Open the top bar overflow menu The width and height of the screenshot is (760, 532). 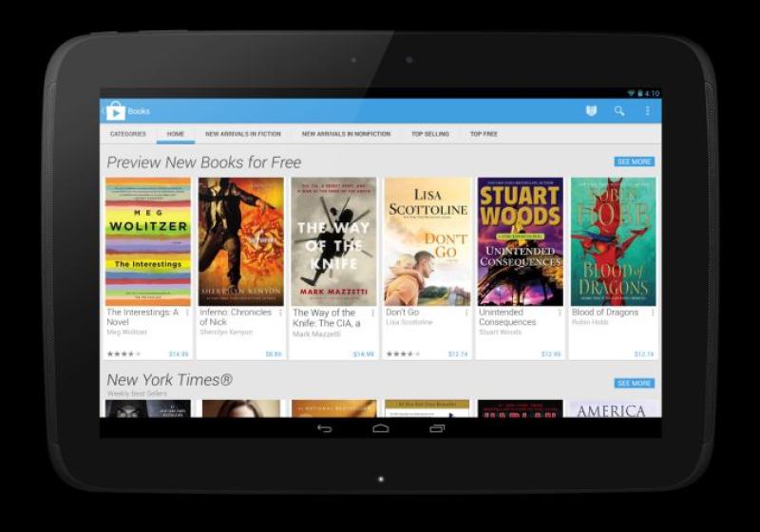(x=648, y=111)
